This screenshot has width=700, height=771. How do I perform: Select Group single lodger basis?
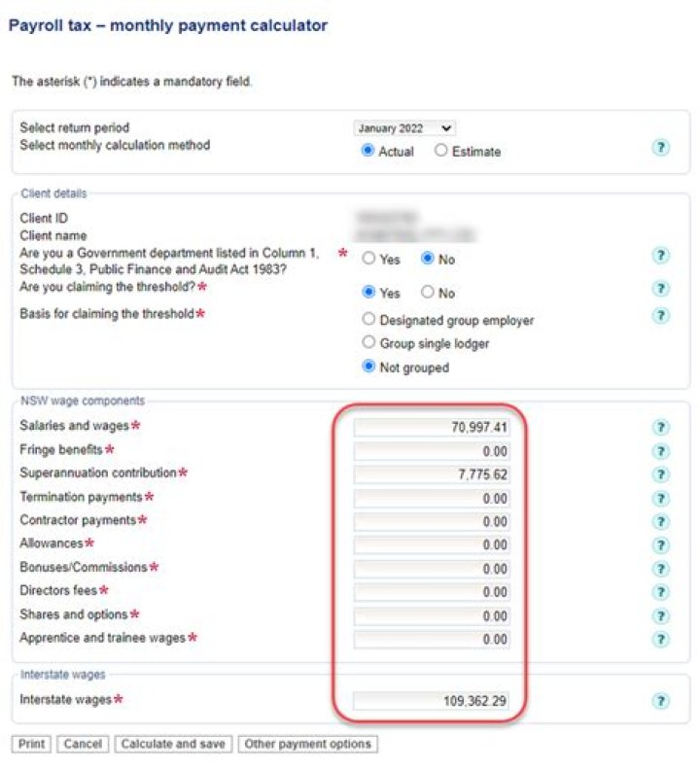click(368, 342)
